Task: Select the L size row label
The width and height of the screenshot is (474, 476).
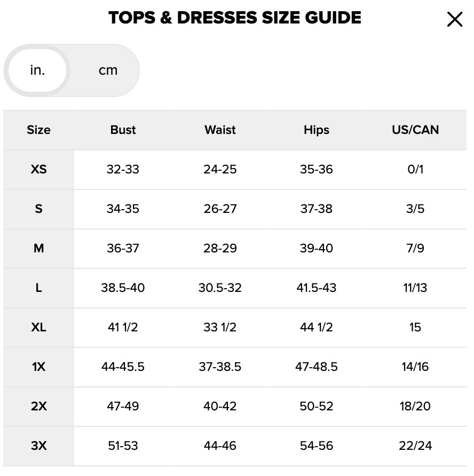Action: click(38, 288)
